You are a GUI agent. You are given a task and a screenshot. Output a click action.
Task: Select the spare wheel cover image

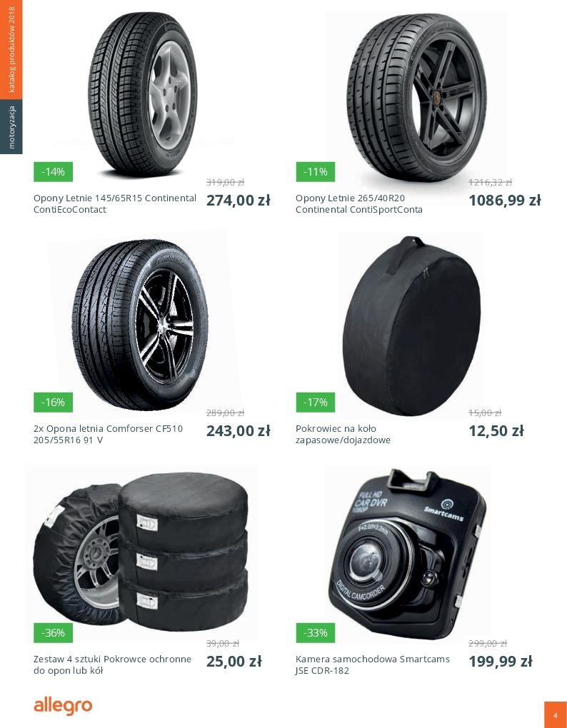[x=412, y=326]
